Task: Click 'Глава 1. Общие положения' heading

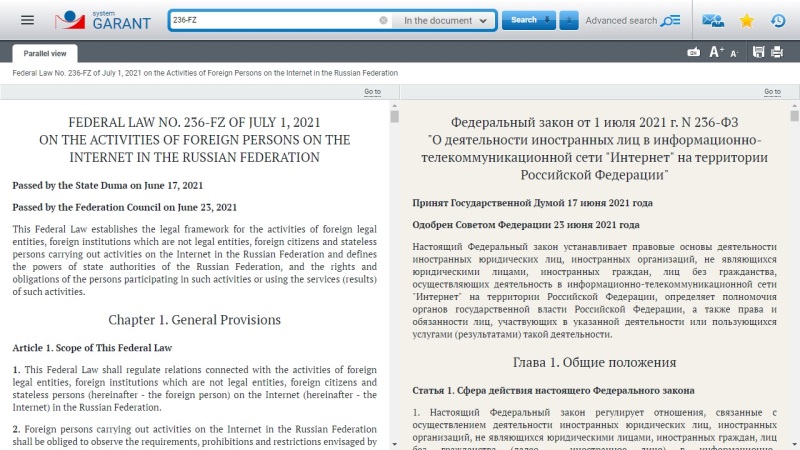Action: [594, 363]
